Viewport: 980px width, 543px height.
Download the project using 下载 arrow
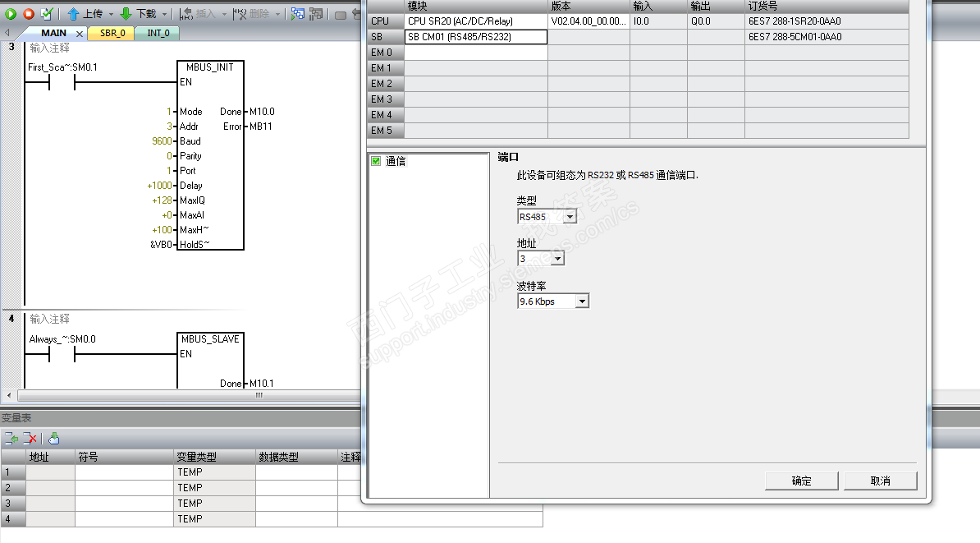(138, 14)
